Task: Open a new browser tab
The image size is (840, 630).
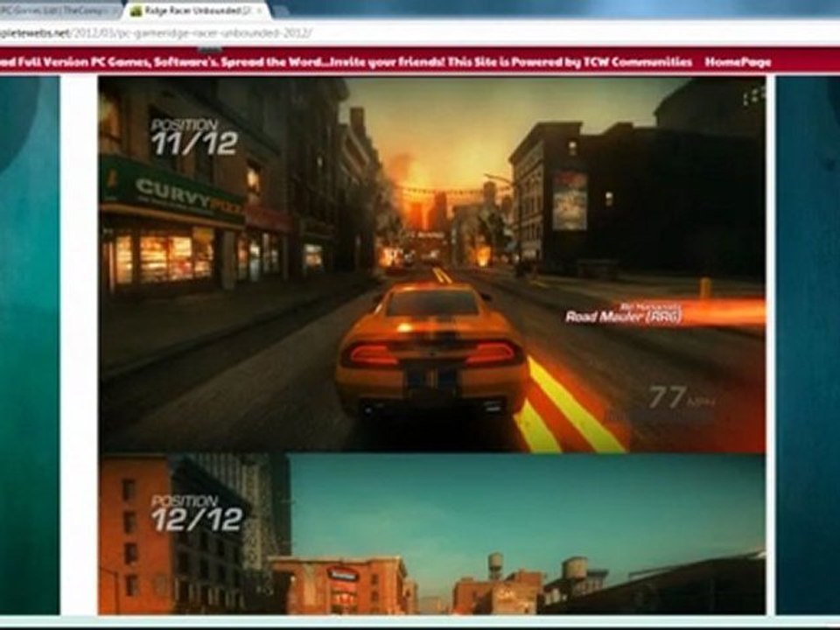Action: [283, 10]
